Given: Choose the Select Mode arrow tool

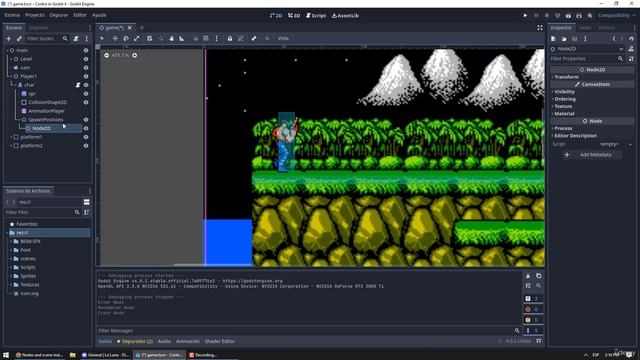Looking at the screenshot, I should [x=102, y=38].
